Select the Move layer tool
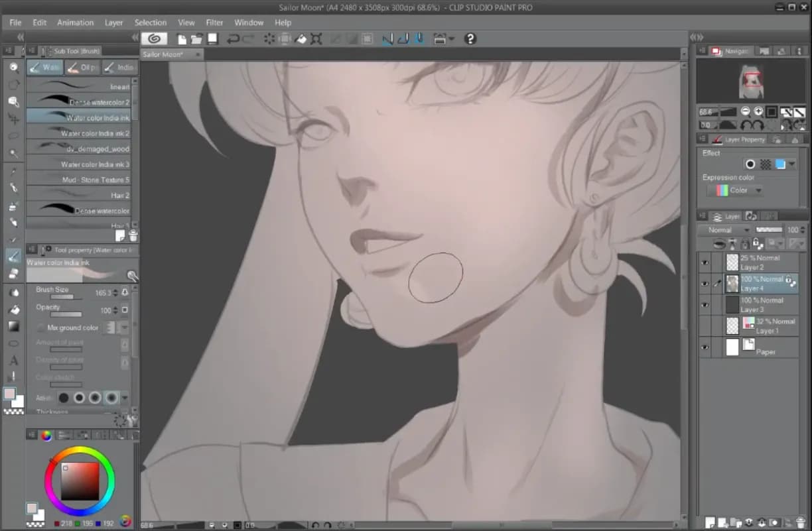This screenshot has height=531, width=812. (x=13, y=119)
